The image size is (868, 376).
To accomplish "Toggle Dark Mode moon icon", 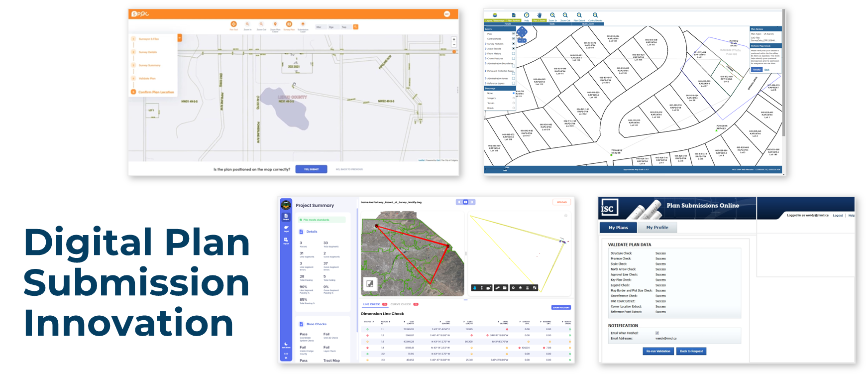I will coord(286,344).
